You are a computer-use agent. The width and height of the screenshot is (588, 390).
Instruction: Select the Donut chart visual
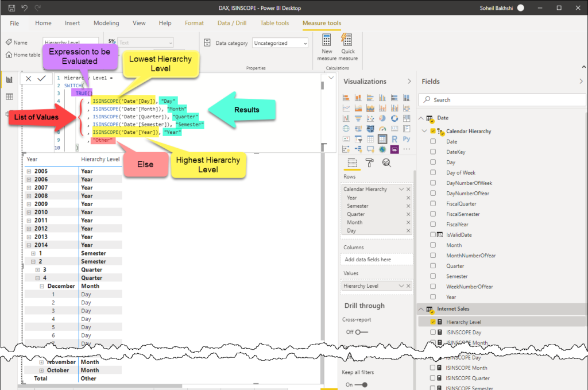click(x=394, y=118)
